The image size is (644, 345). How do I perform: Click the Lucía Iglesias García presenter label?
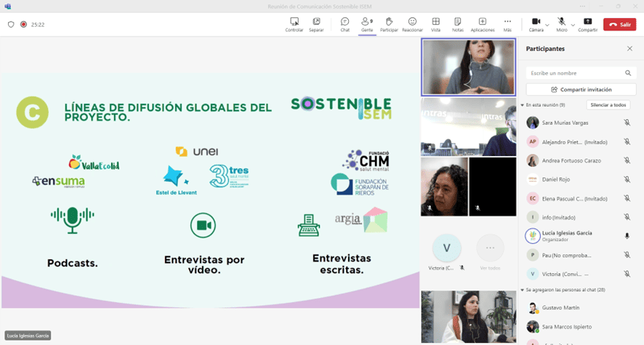(x=28, y=336)
